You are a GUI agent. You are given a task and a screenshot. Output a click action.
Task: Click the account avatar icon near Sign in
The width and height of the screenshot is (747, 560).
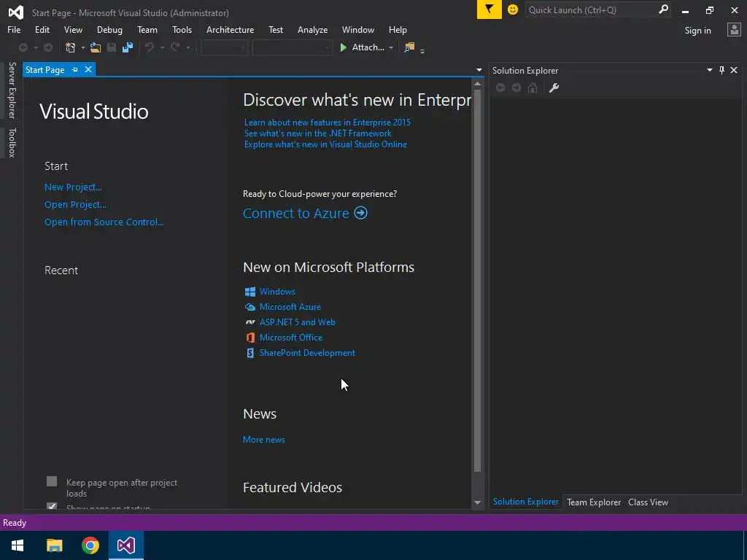[734, 30]
